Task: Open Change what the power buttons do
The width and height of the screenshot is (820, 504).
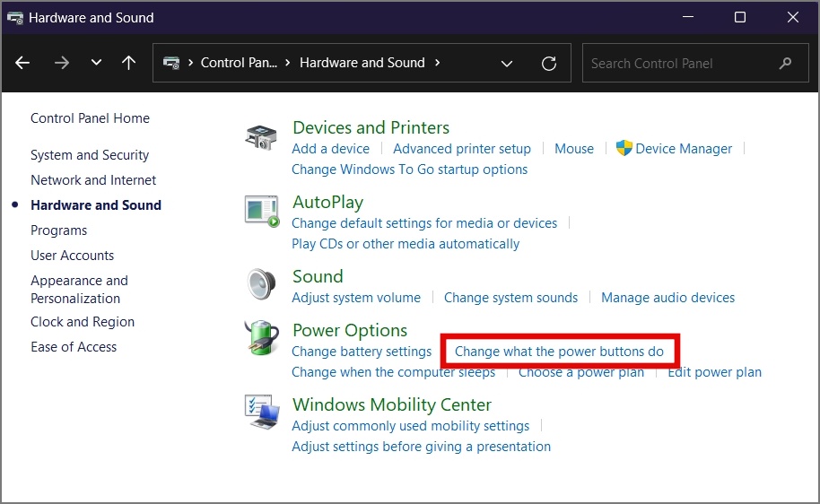Action: pyautogui.click(x=559, y=352)
